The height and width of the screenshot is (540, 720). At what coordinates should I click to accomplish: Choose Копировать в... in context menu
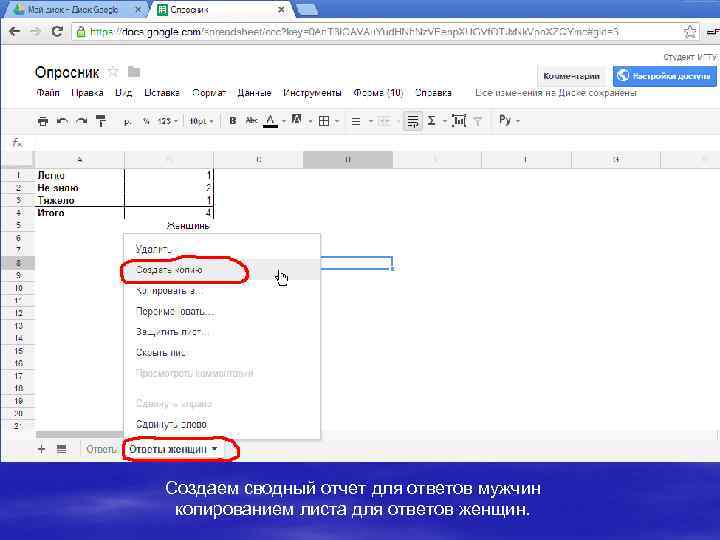point(222,291)
